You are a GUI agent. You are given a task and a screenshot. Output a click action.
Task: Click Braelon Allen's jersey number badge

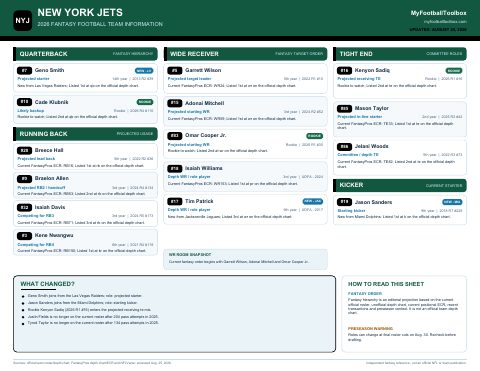(24, 179)
